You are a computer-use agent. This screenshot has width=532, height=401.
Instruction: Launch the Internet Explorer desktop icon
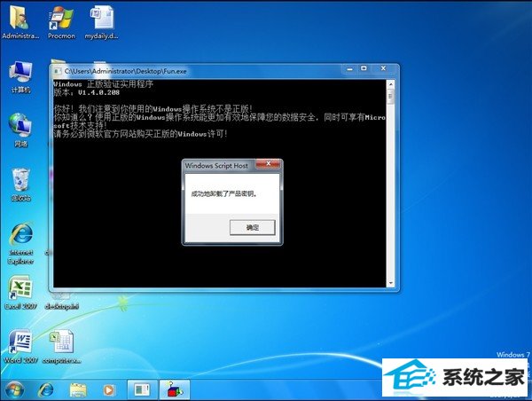[21, 243]
